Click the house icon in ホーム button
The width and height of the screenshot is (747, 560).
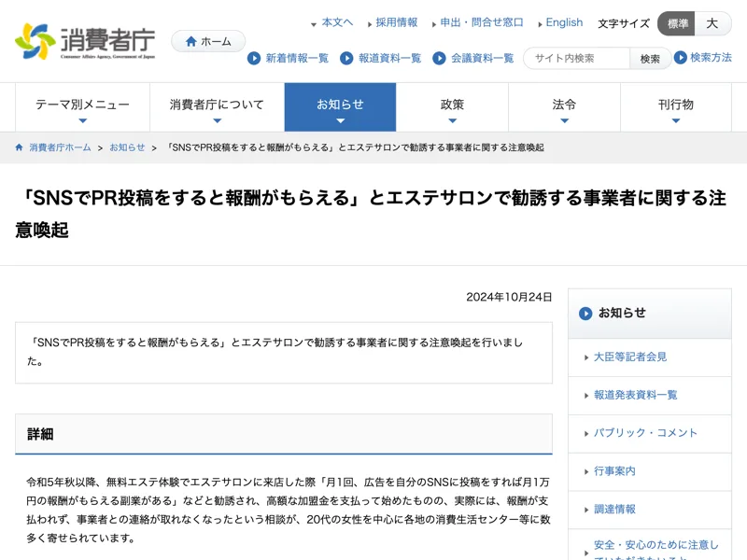pos(191,41)
